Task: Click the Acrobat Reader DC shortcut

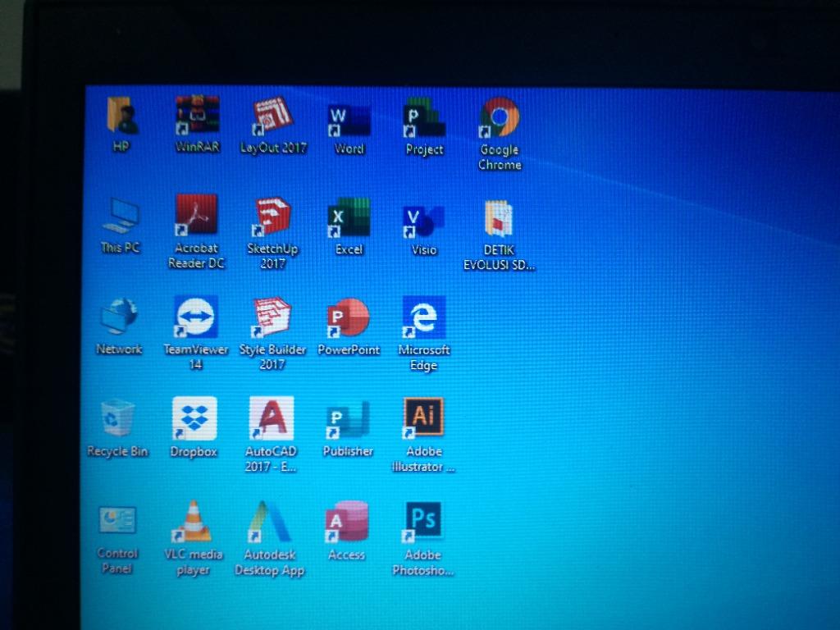Action: point(196,215)
